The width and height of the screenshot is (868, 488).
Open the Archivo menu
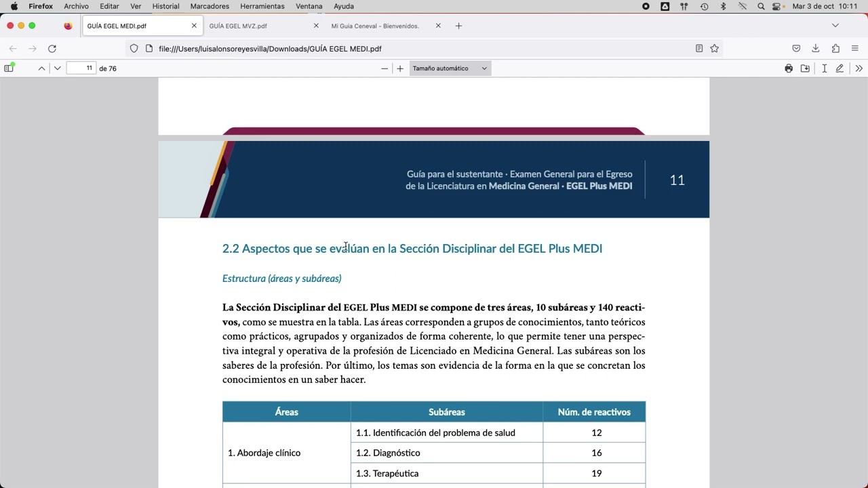pyautogui.click(x=76, y=6)
